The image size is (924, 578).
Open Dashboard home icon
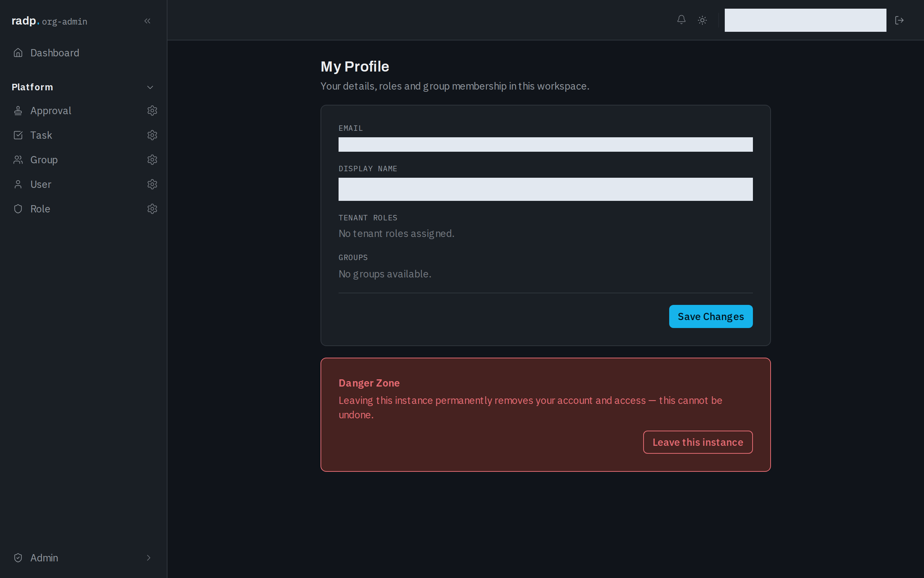pos(18,53)
